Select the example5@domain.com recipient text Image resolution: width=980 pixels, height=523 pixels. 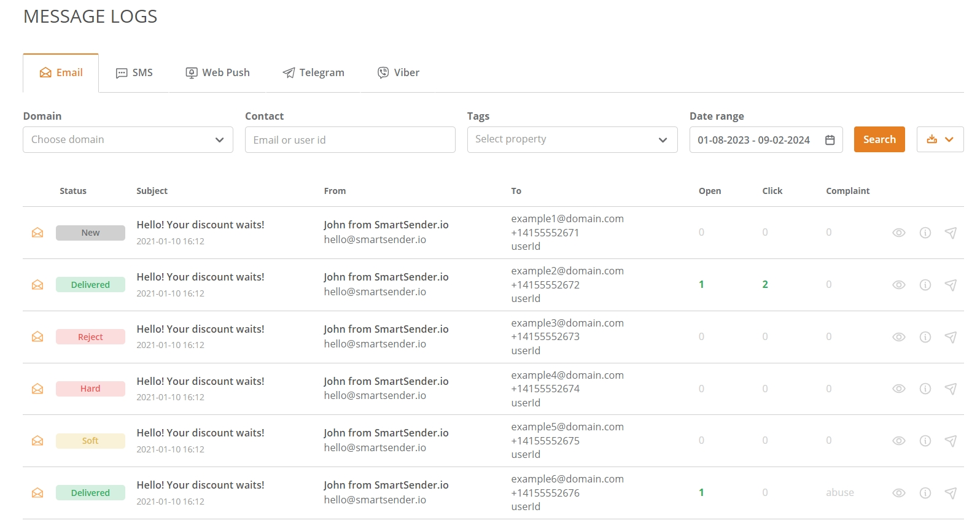click(x=567, y=427)
